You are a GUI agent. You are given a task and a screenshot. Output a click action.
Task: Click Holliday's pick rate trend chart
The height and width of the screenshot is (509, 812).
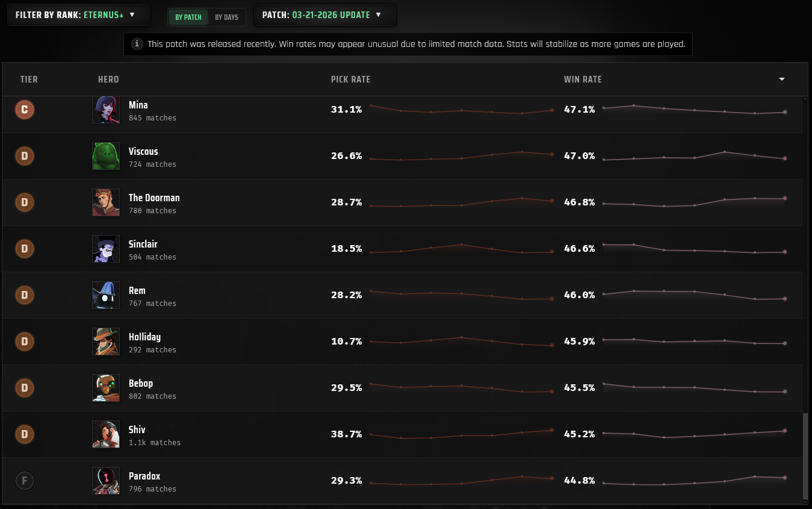[x=461, y=342]
